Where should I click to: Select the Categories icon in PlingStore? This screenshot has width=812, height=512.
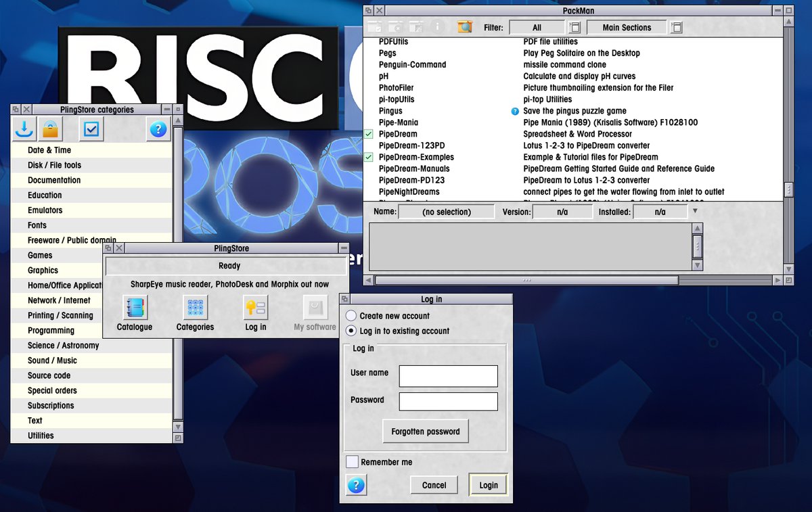[x=195, y=309]
